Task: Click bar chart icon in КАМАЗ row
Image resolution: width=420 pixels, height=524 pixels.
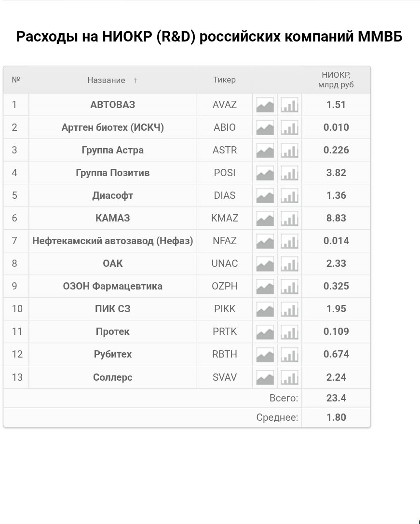Action: [289, 218]
